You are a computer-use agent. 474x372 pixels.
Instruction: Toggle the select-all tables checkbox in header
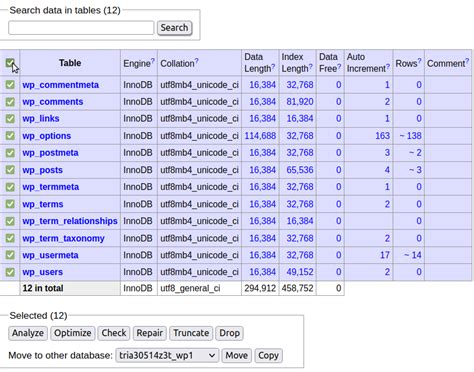[x=10, y=63]
